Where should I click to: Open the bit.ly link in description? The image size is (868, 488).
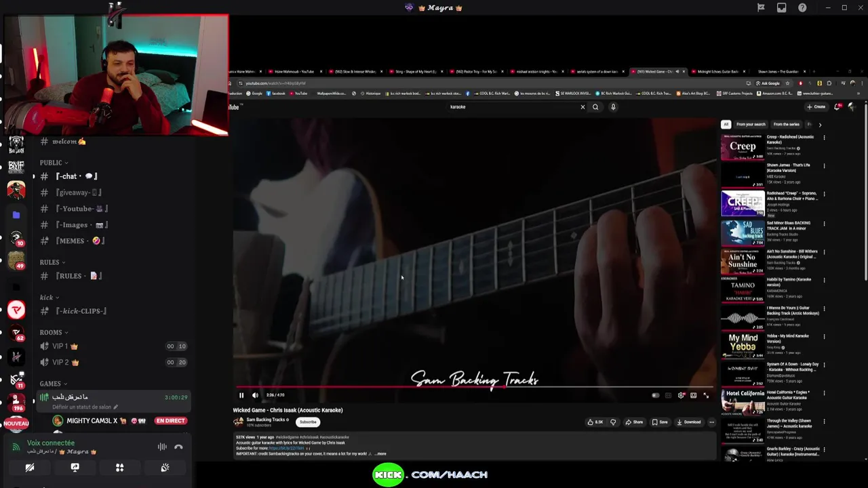click(x=286, y=448)
